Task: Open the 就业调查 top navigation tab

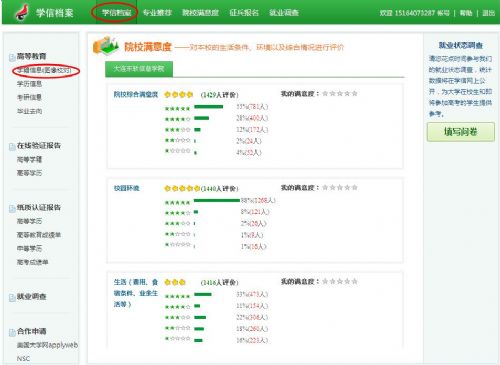Action: tap(284, 13)
